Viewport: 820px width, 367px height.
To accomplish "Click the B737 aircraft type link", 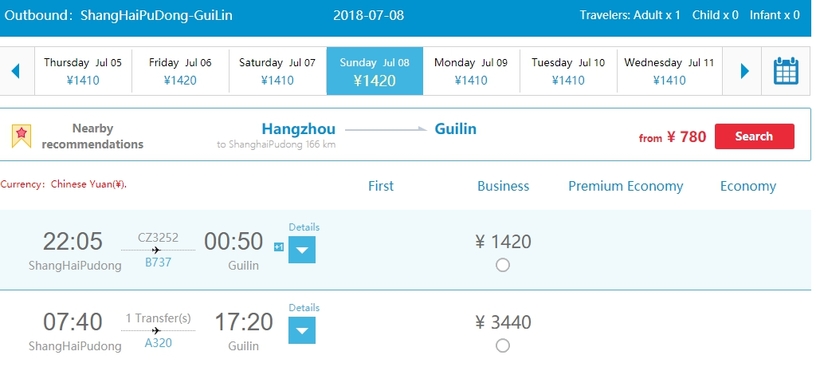I will pyautogui.click(x=158, y=262).
